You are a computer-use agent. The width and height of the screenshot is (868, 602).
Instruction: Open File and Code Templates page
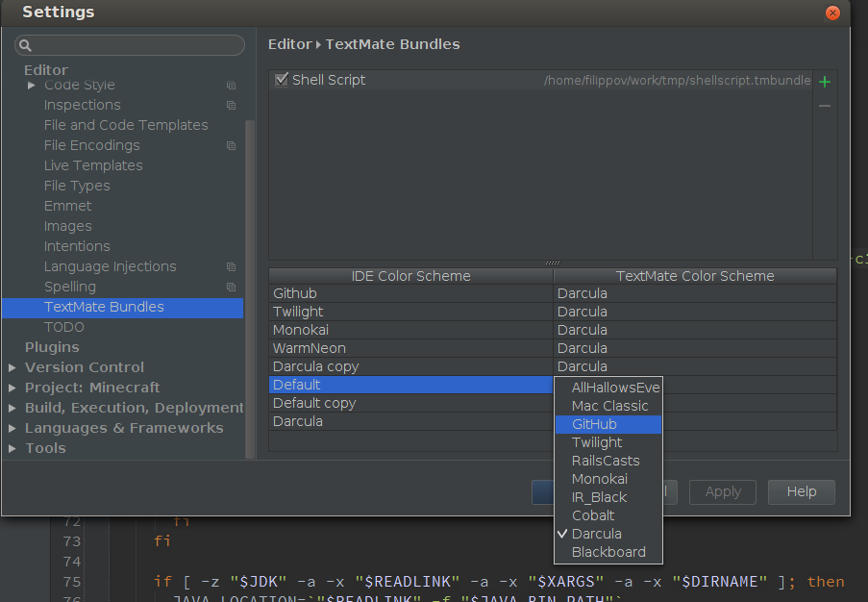126,126
